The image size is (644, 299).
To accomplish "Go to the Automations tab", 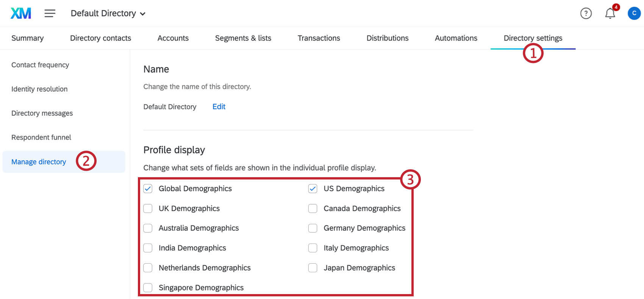I will coord(456,38).
